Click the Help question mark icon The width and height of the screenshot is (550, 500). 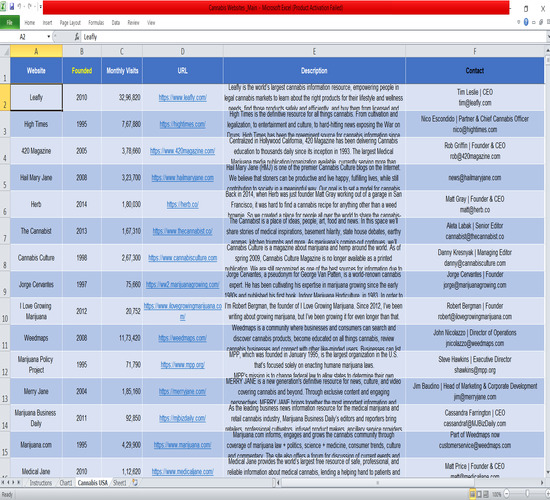tap(526, 22)
